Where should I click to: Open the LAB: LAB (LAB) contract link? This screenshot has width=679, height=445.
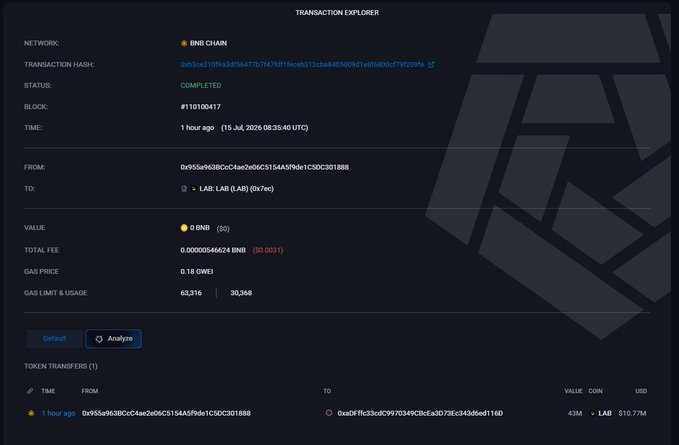click(236, 189)
